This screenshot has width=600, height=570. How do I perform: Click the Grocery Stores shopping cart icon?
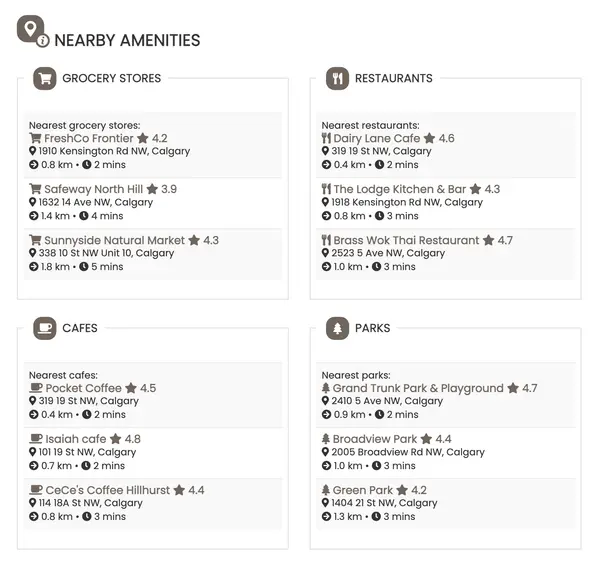45,78
